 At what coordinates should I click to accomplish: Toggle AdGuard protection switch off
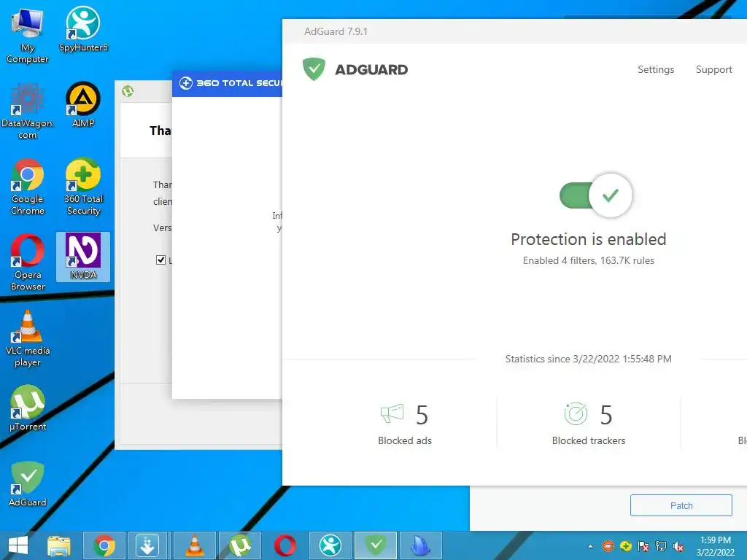coord(596,195)
